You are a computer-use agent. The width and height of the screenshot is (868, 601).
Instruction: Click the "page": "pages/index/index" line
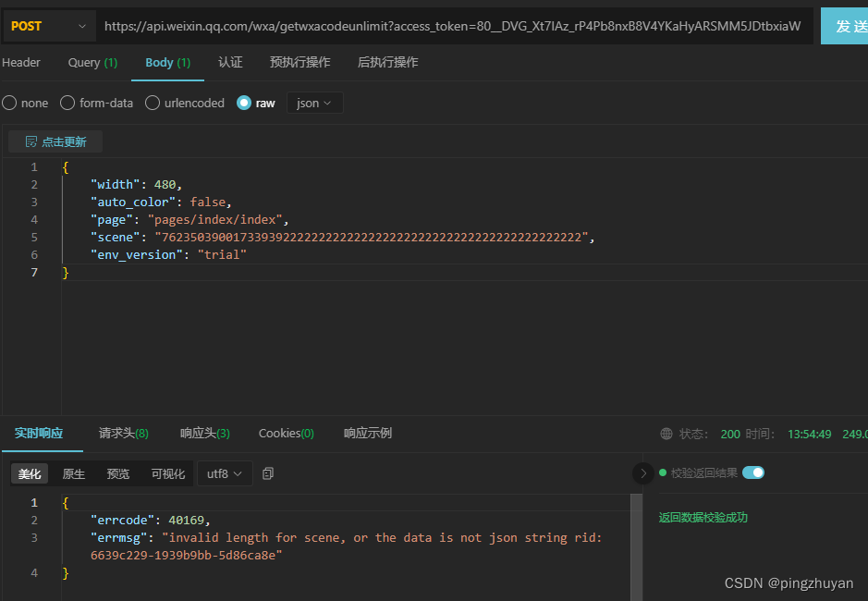click(189, 220)
